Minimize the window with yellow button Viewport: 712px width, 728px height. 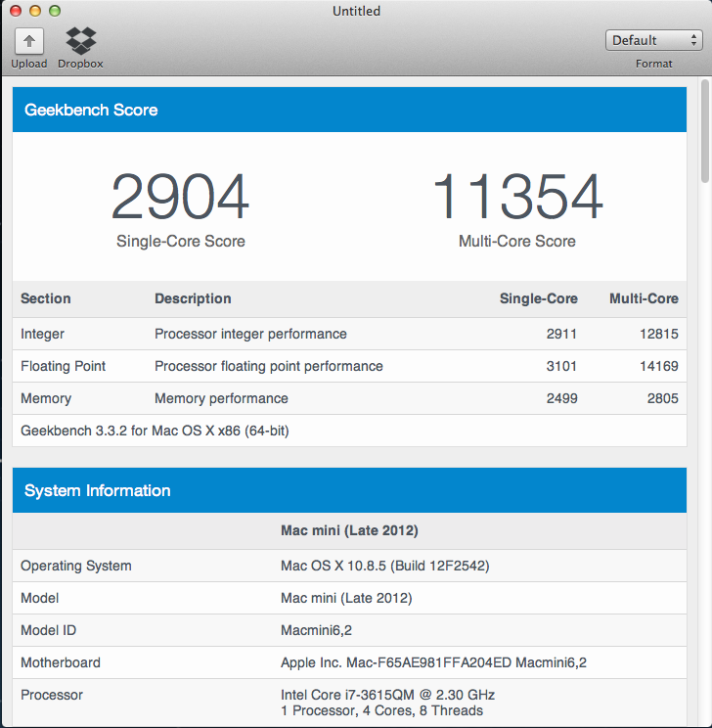pos(35,11)
